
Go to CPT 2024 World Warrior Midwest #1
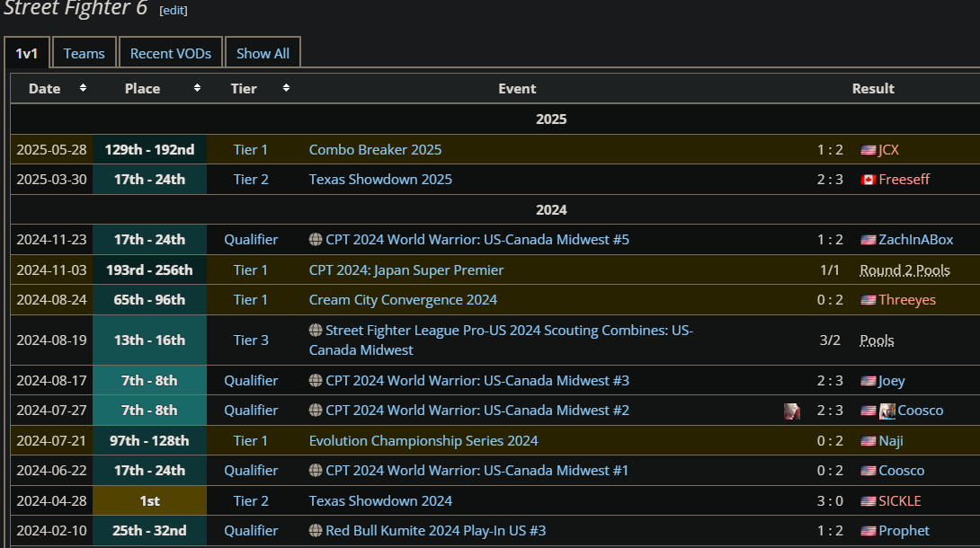477,471
